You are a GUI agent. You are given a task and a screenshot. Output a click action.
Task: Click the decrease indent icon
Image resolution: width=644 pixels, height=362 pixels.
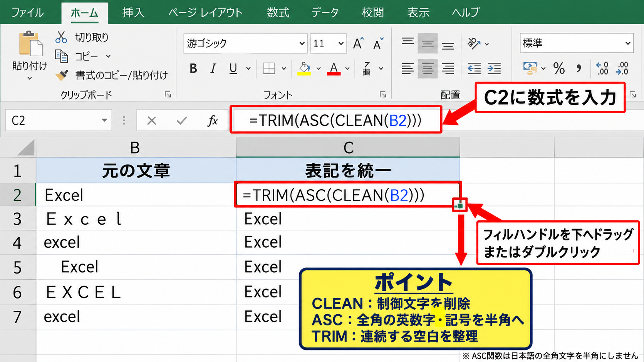point(474,68)
